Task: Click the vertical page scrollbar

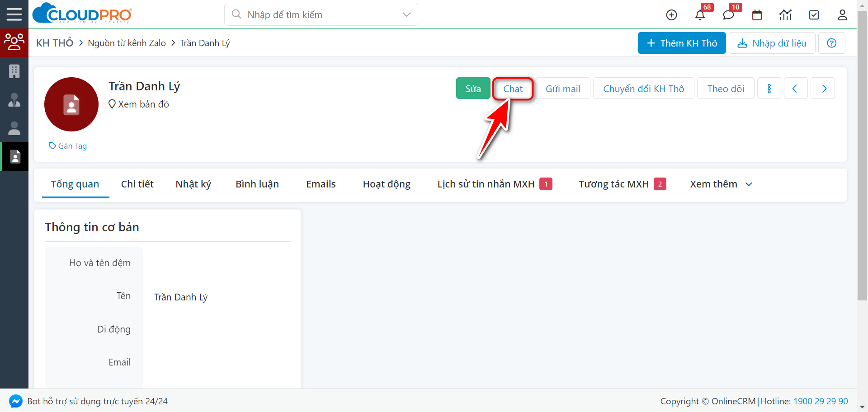Action: pyautogui.click(x=862, y=156)
